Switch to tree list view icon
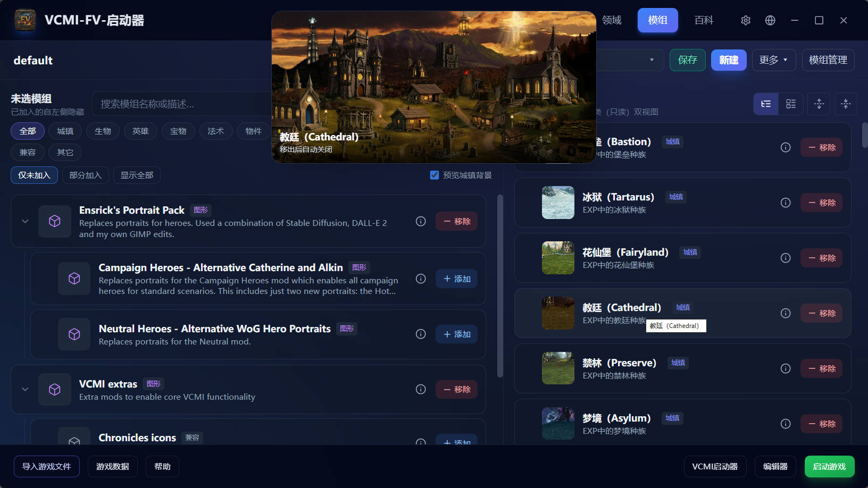The width and height of the screenshot is (868, 488). (766, 104)
